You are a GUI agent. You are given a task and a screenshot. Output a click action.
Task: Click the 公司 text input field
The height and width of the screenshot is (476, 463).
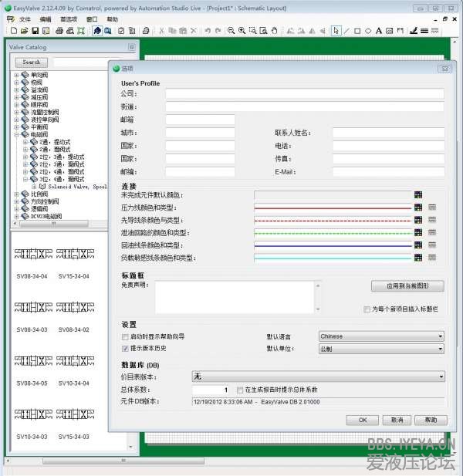coord(304,93)
